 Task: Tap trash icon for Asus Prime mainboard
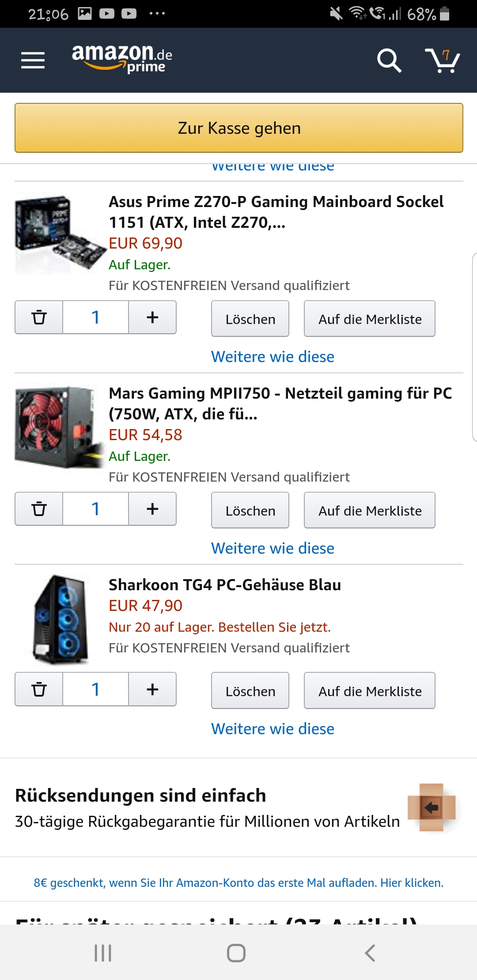coord(39,317)
